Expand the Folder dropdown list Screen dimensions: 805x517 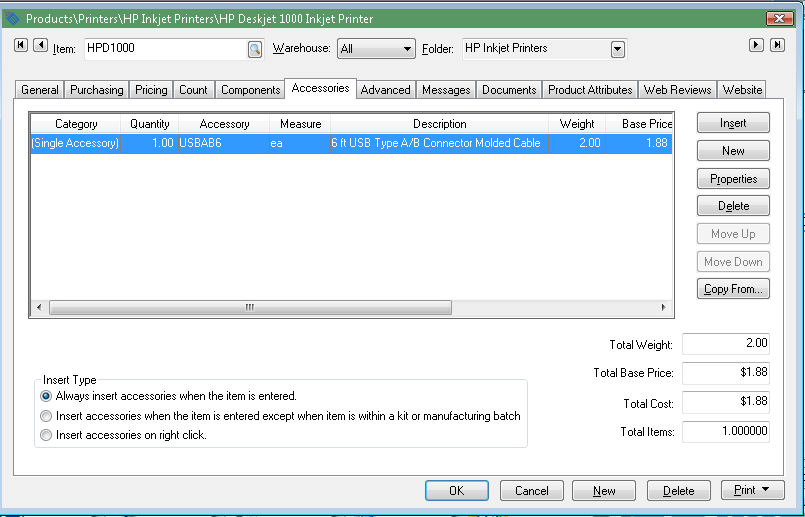(x=617, y=49)
